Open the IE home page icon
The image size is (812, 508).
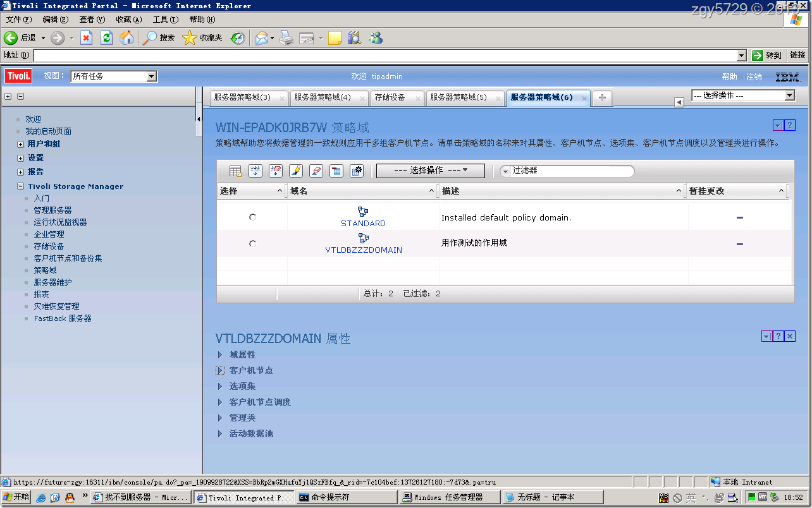127,38
